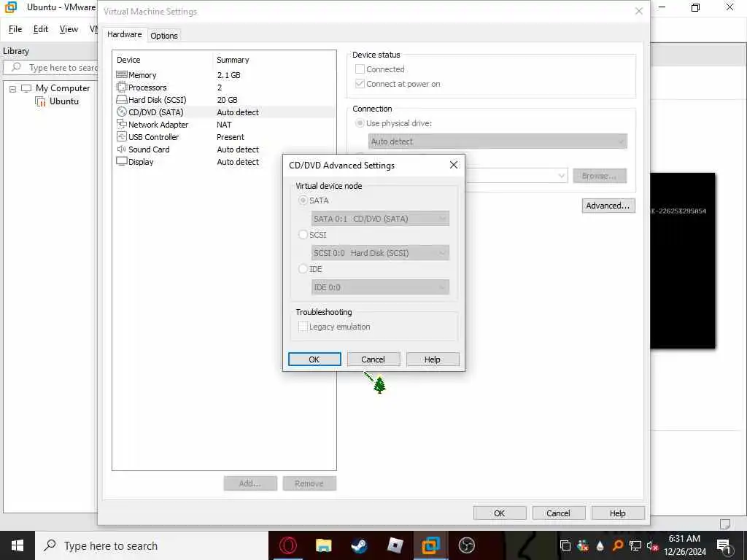Screen dimensions: 747x560
Task: Click the Library search magnifier icon
Action: [16, 67]
